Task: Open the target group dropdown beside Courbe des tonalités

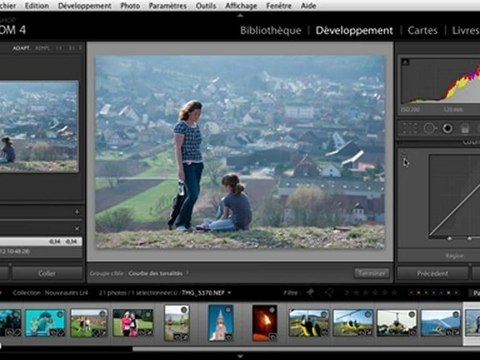Action: pyautogui.click(x=187, y=273)
